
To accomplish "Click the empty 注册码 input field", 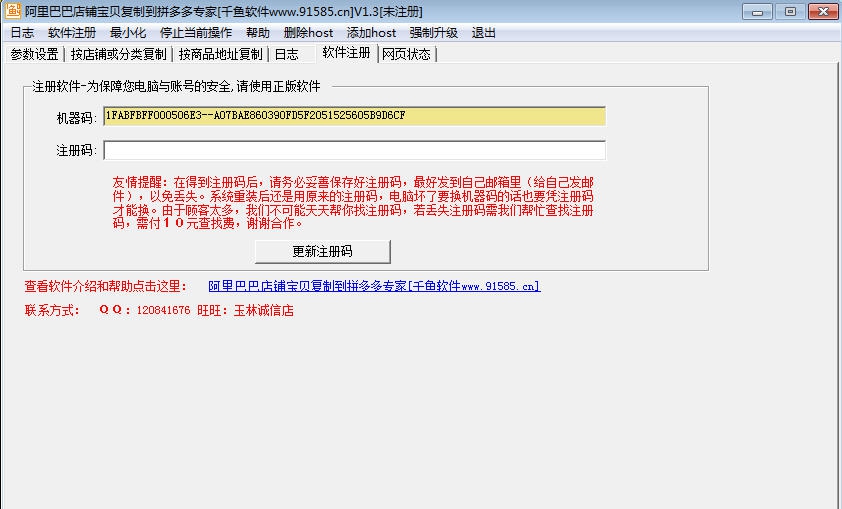I will (x=354, y=150).
